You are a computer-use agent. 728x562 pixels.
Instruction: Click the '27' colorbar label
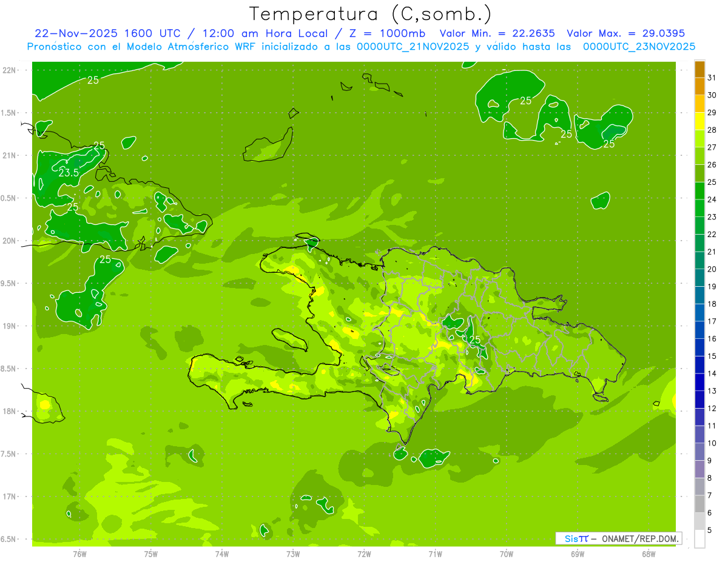point(712,147)
